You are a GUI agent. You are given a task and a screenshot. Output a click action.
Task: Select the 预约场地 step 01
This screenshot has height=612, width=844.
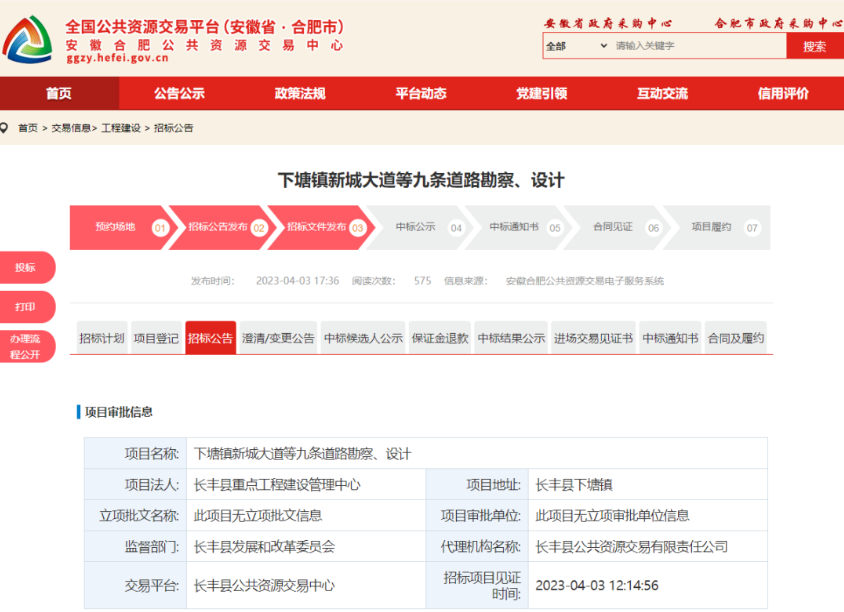(x=117, y=227)
